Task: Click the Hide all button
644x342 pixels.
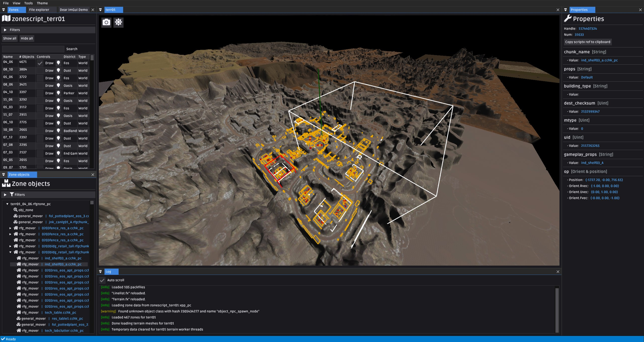Action: (27, 38)
